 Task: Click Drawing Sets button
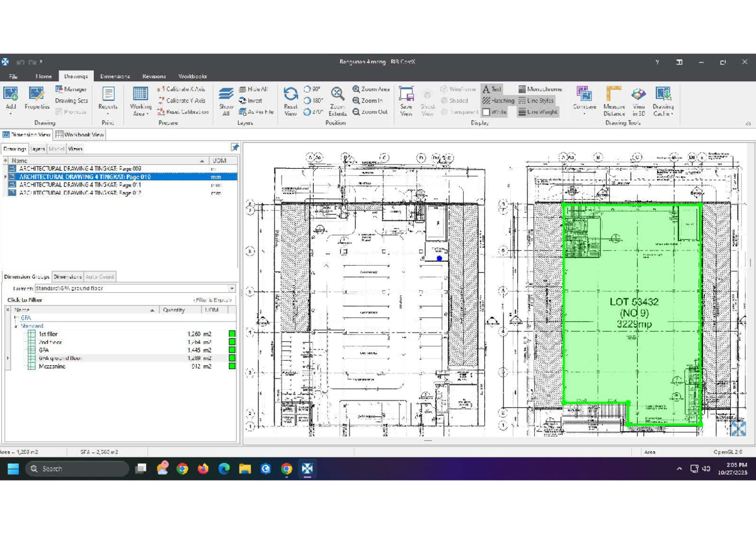pyautogui.click(x=71, y=101)
